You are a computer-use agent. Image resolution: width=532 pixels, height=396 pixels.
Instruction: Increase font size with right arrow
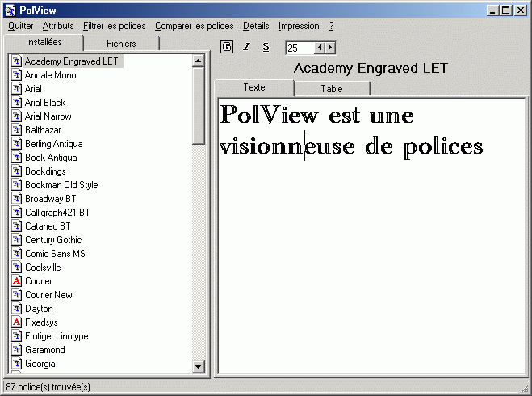pos(330,48)
